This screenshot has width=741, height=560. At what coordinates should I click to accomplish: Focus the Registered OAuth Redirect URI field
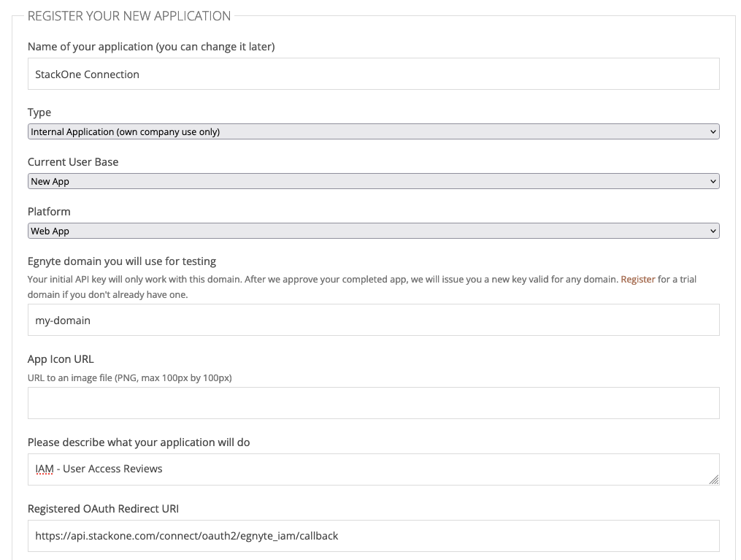[373, 535]
